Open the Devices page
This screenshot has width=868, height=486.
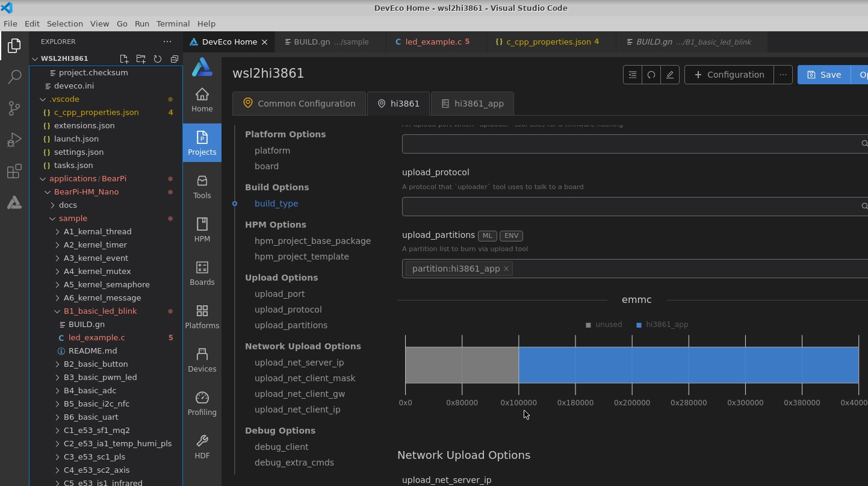point(202,360)
